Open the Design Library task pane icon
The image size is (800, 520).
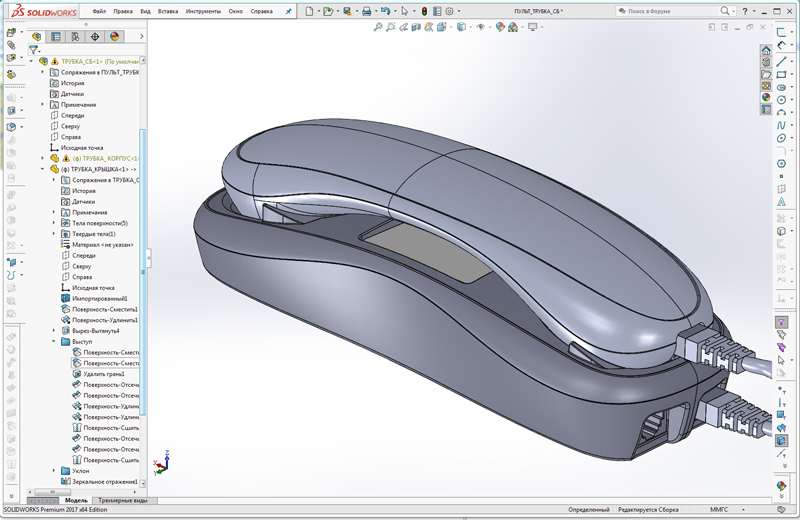[766, 62]
